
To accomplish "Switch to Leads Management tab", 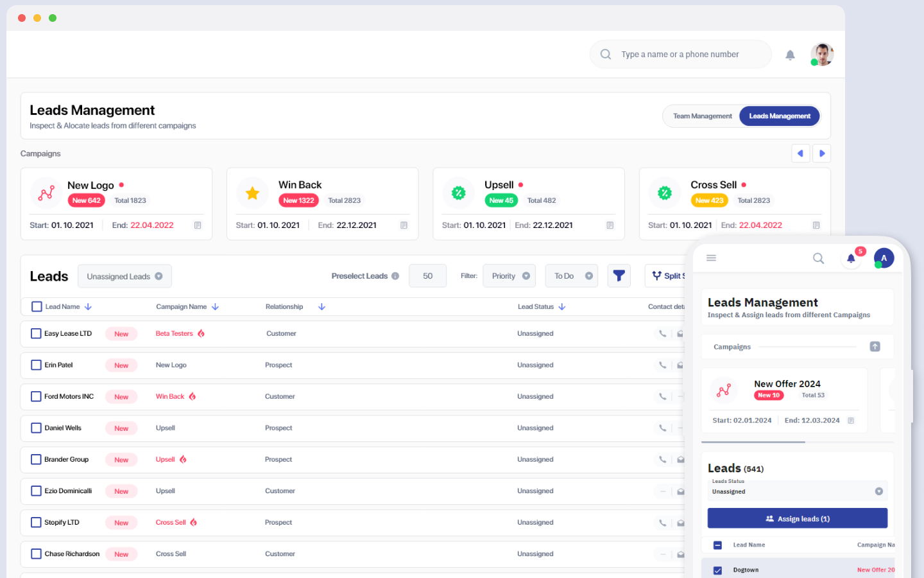I will (x=780, y=116).
